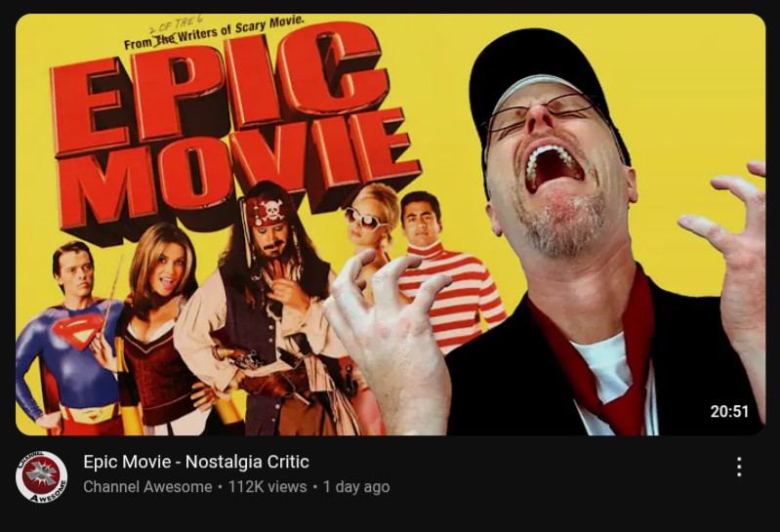Click the Channel Awesome avatar icon
This screenshot has width=780, height=532.
point(41,476)
